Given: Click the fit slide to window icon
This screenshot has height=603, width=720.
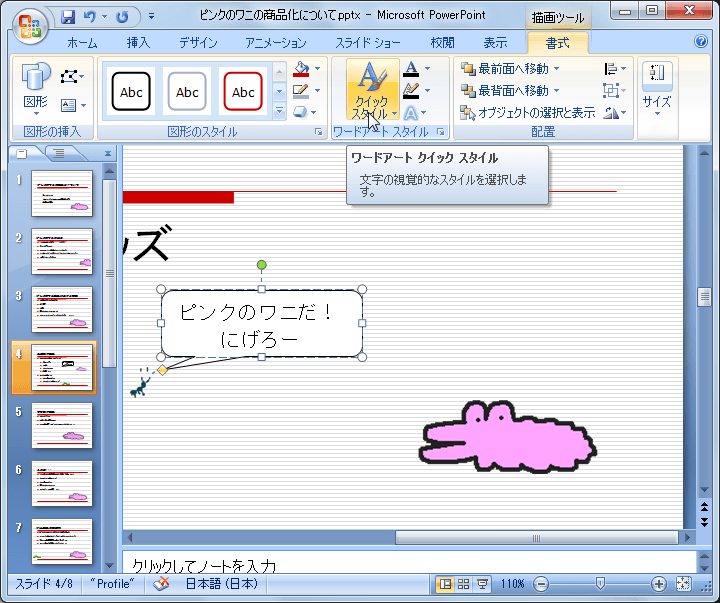Looking at the screenshot, I should (683, 584).
